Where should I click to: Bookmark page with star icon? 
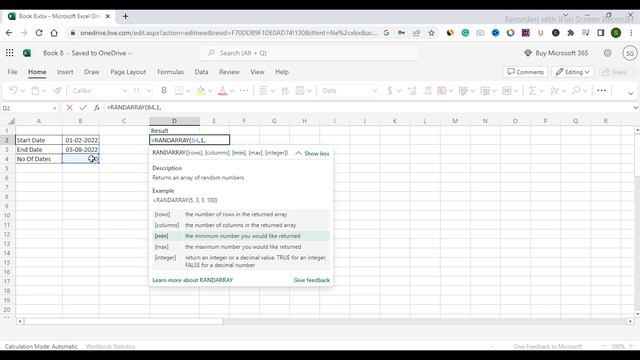pos(431,33)
